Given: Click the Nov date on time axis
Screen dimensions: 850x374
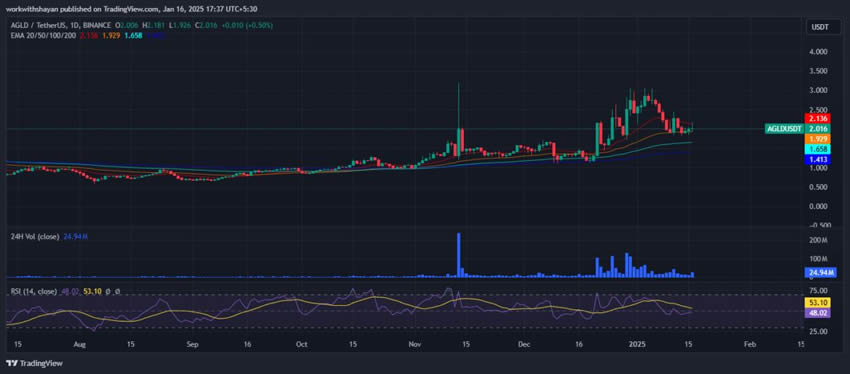Looking at the screenshot, I should tap(415, 344).
